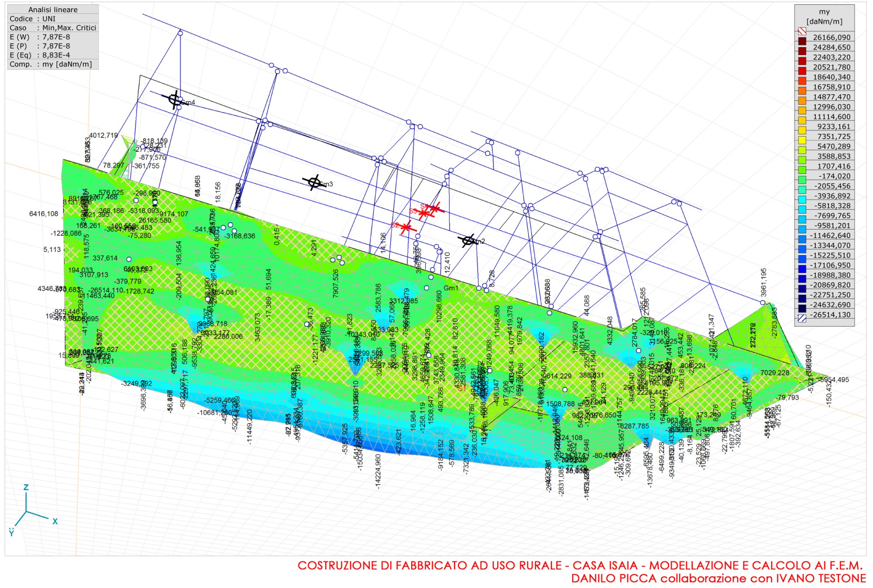Click the Z axis label of the triad
Screen dimensions: 873x588
pyautogui.click(x=26, y=488)
